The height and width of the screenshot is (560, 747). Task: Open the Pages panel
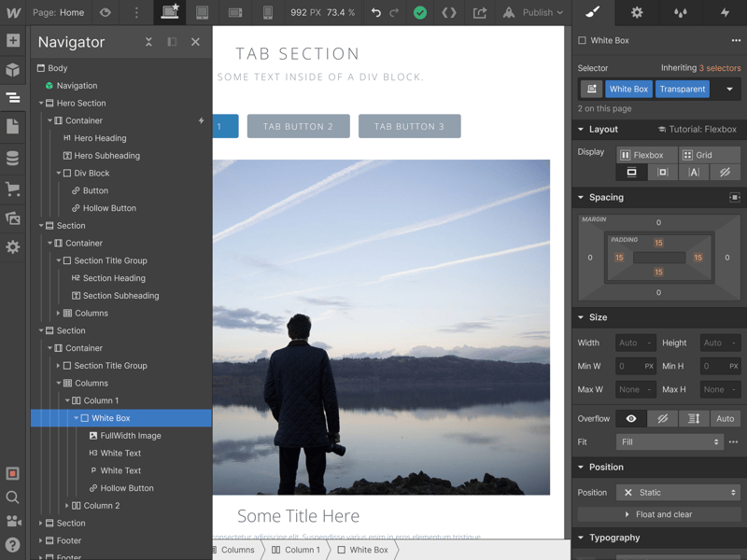[x=13, y=126]
